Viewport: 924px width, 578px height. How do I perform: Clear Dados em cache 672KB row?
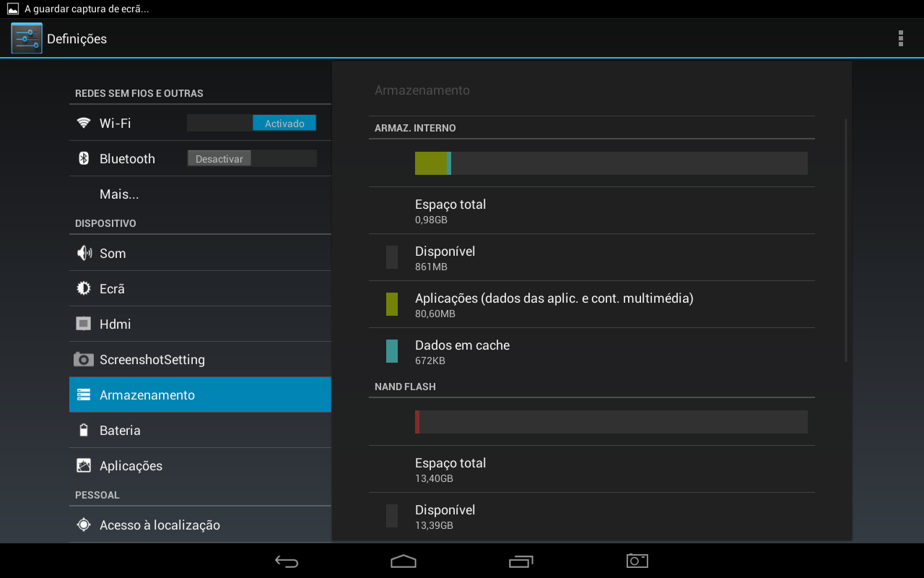coord(591,351)
